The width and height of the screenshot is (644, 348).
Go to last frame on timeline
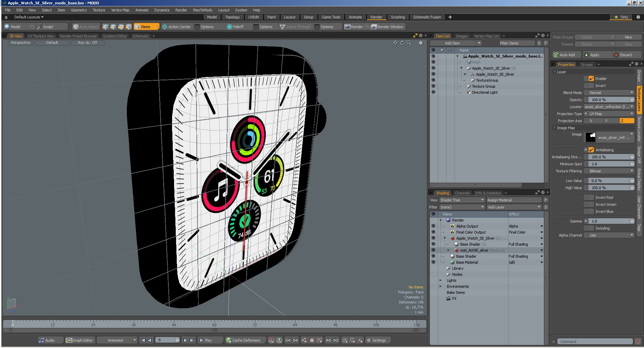pos(192,340)
